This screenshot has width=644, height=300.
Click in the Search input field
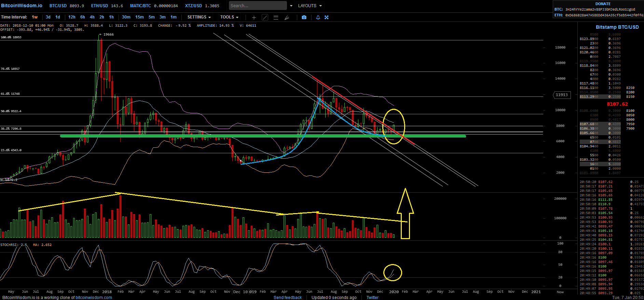click(x=258, y=6)
